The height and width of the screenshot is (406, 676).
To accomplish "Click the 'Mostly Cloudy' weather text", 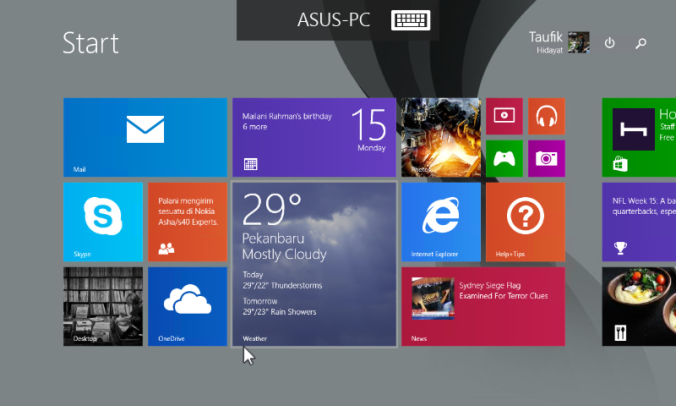I will (x=284, y=254).
